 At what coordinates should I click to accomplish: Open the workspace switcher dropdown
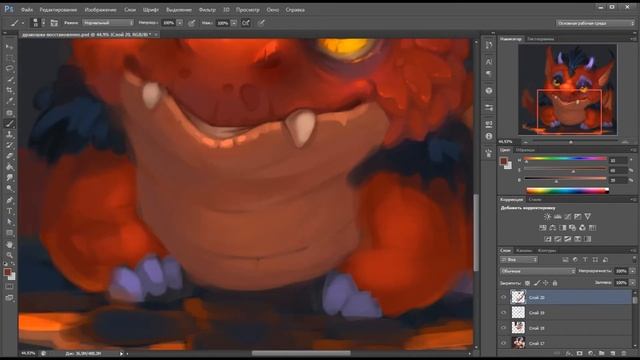coord(595,23)
